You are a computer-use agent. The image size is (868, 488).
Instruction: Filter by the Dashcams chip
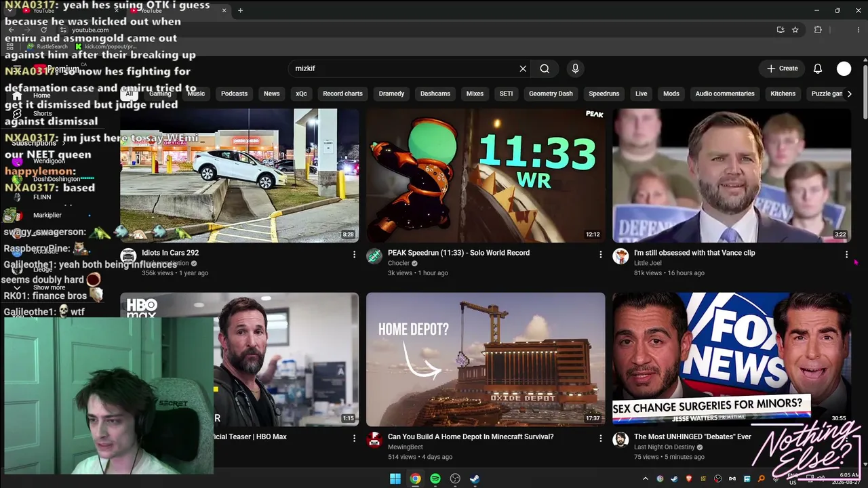coord(435,94)
